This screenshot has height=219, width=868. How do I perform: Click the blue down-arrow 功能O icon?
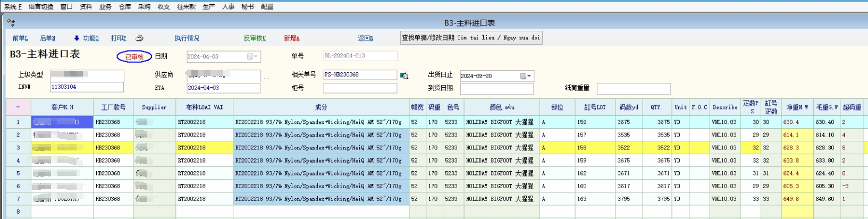click(77, 38)
